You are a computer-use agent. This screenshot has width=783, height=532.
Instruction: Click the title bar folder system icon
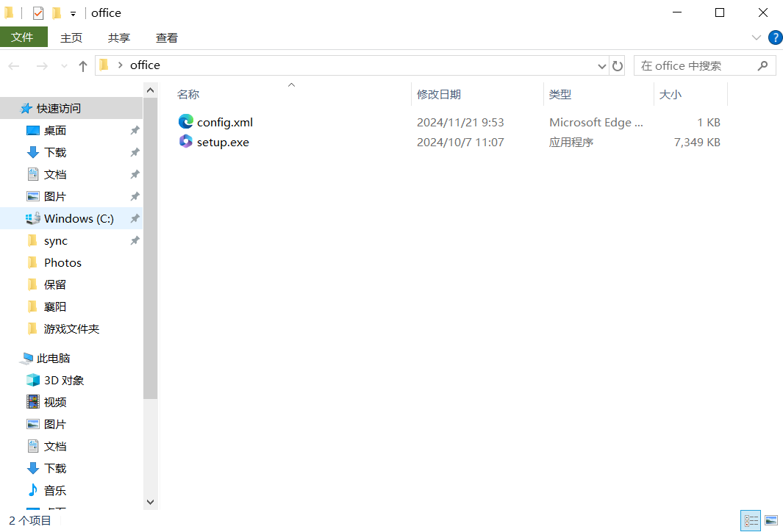9,12
